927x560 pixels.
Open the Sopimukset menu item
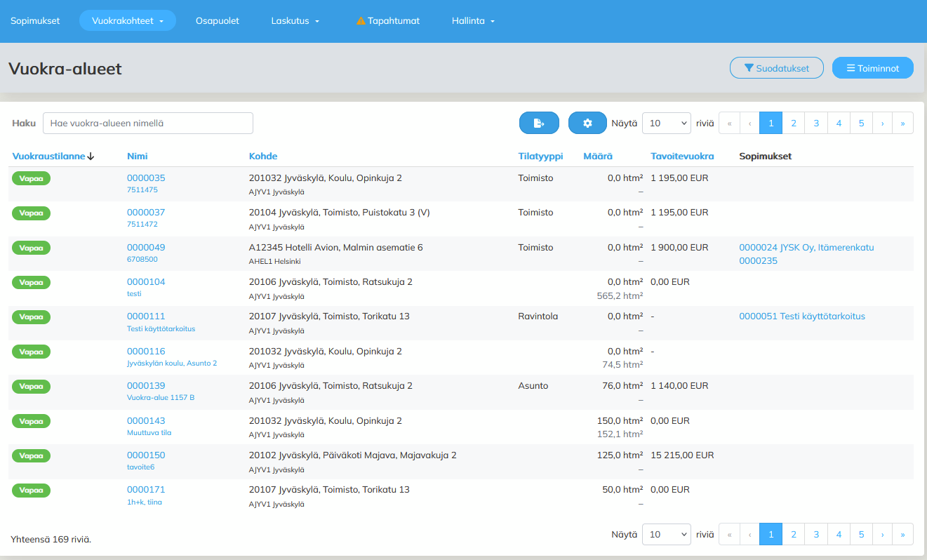click(35, 21)
